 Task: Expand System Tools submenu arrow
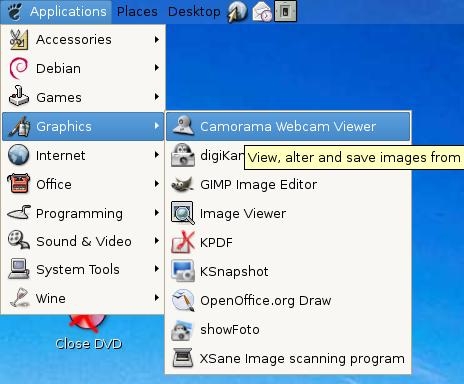pyautogui.click(x=157, y=269)
